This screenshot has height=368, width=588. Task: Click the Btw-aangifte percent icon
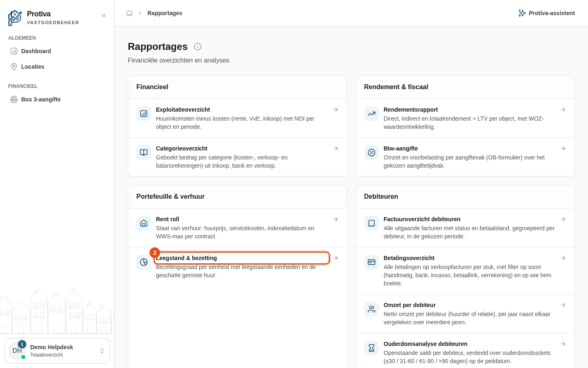click(x=372, y=153)
